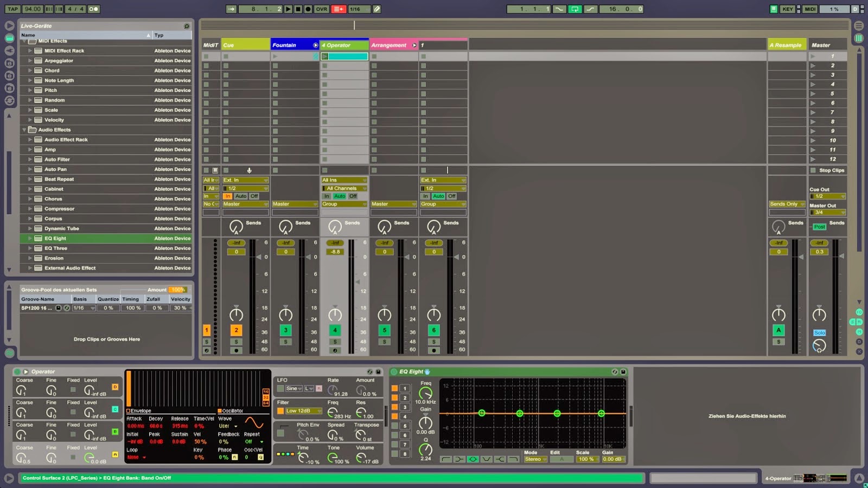Toggle the EQ Eight device on/off button
Screen dimensions: 868x488
(394, 372)
